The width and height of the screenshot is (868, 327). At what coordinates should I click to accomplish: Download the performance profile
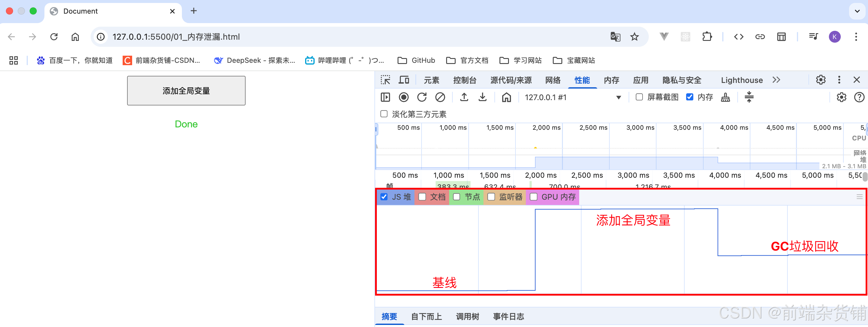[483, 97]
